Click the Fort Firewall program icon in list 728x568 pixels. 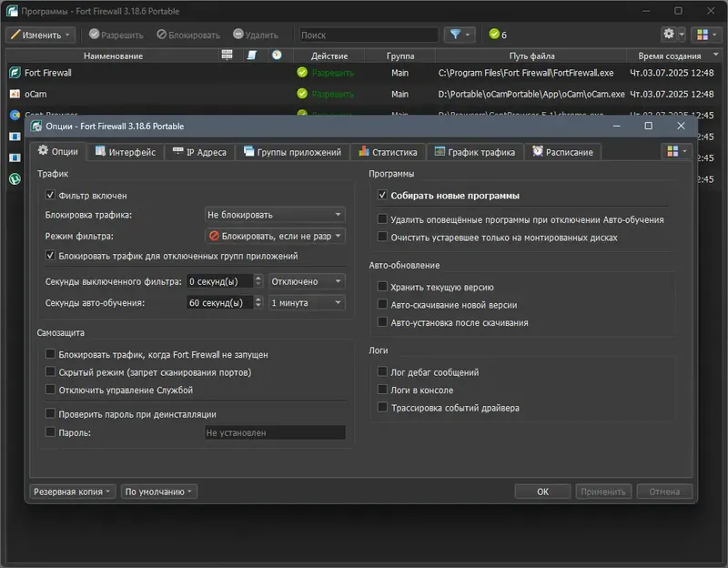coord(15,73)
